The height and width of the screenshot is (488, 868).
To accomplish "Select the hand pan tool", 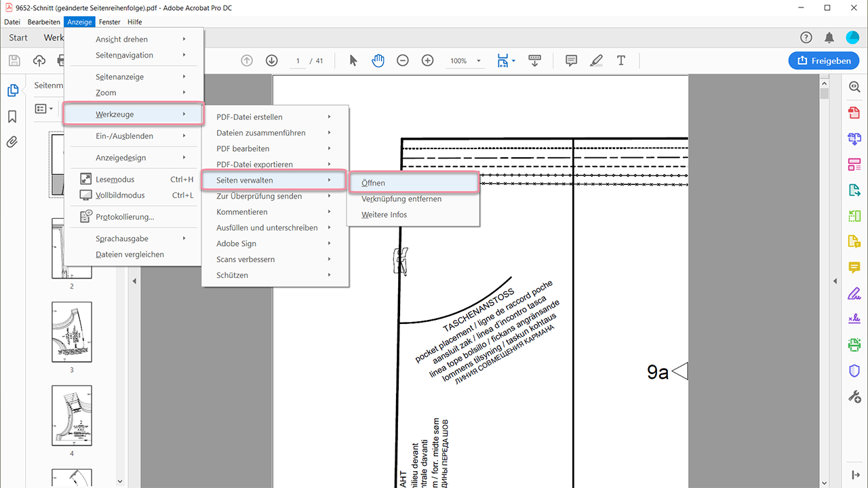I will [378, 60].
